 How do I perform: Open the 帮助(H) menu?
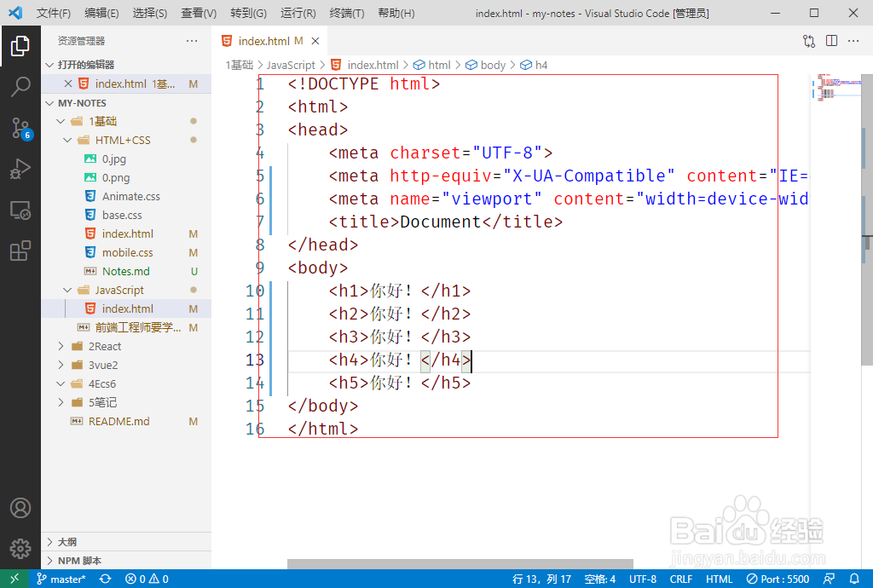[x=396, y=13]
